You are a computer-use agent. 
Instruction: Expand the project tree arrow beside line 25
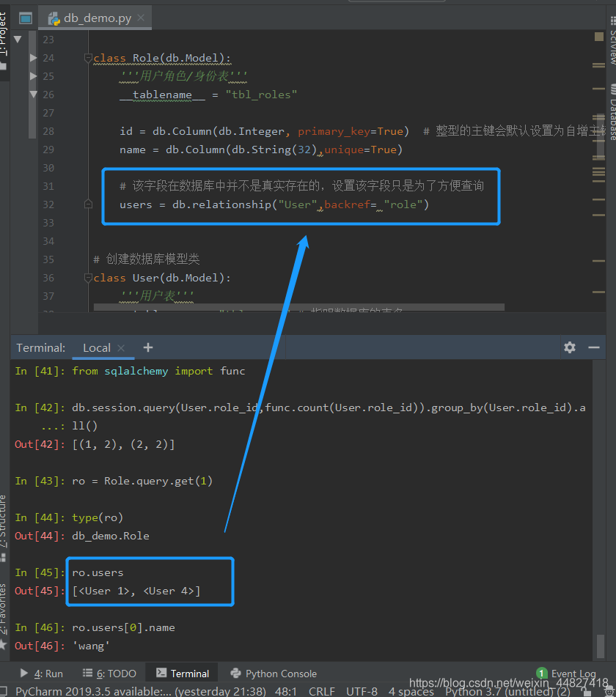point(33,76)
